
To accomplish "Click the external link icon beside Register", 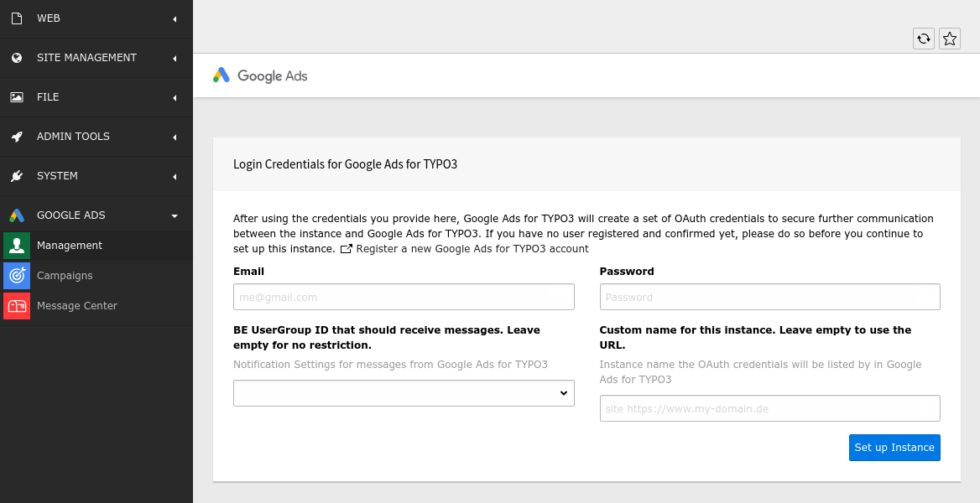I will pos(347,249).
